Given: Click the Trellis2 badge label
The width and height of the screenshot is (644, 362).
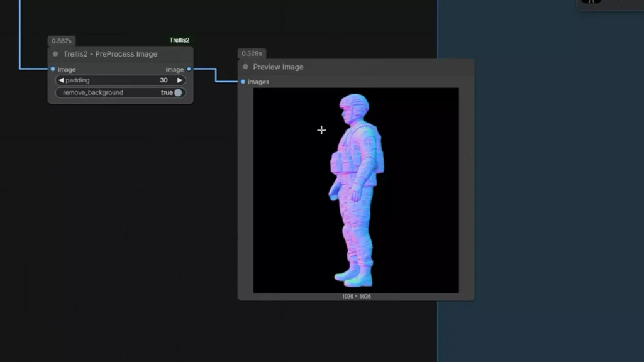Looking at the screenshot, I should pos(179,40).
